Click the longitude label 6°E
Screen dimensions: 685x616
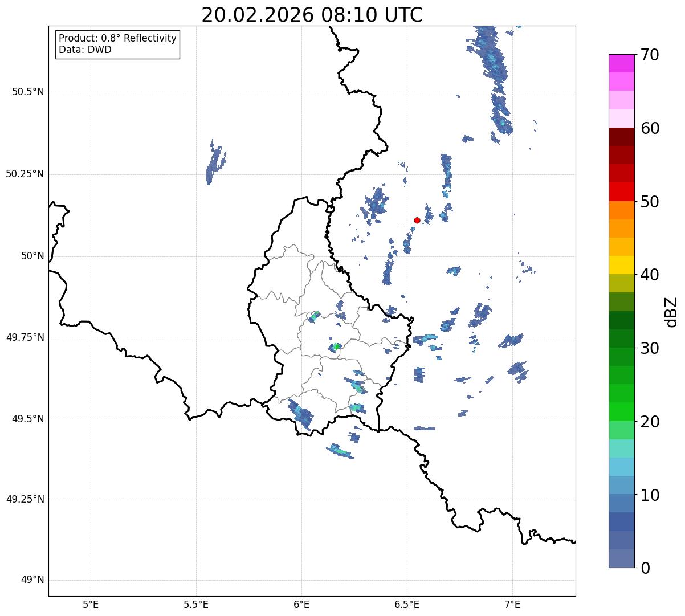[x=301, y=604]
